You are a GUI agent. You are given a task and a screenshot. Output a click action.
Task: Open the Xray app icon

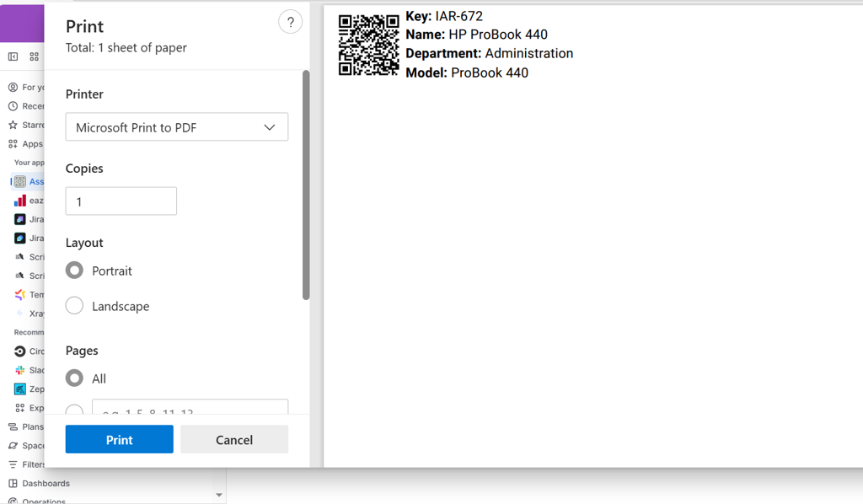[x=20, y=314]
